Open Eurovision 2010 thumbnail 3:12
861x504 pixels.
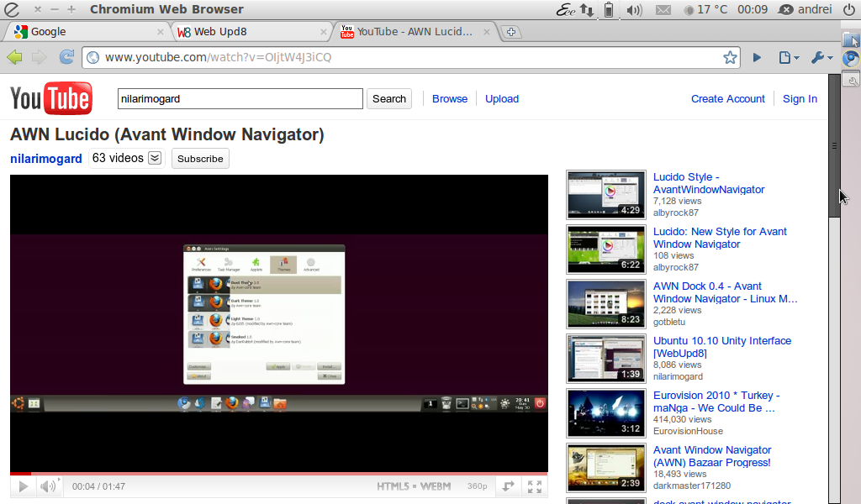(x=605, y=413)
